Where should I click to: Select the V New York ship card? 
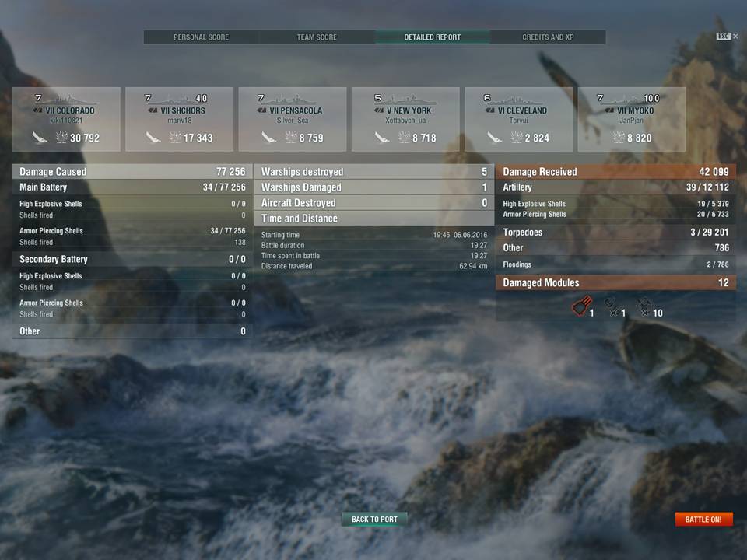pyautogui.click(x=405, y=119)
